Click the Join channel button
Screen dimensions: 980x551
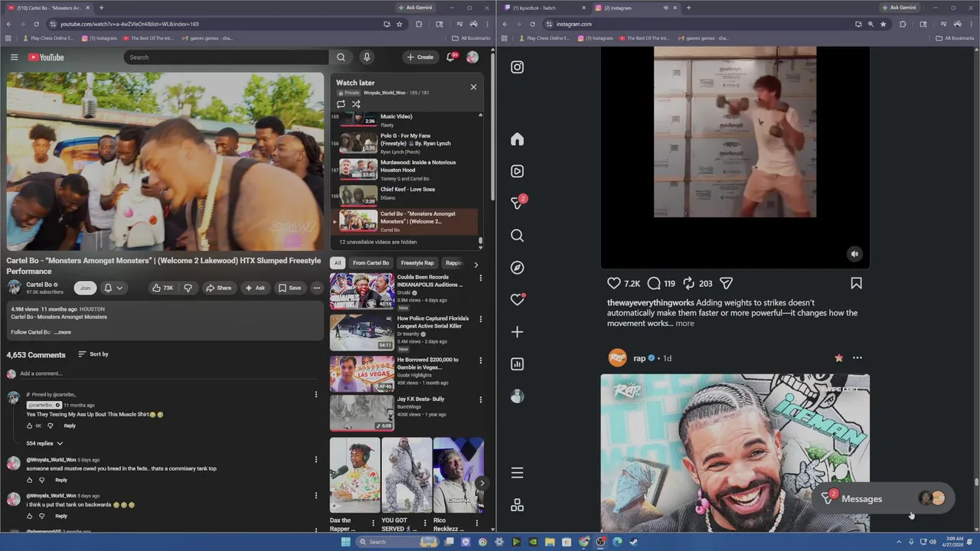coord(85,288)
